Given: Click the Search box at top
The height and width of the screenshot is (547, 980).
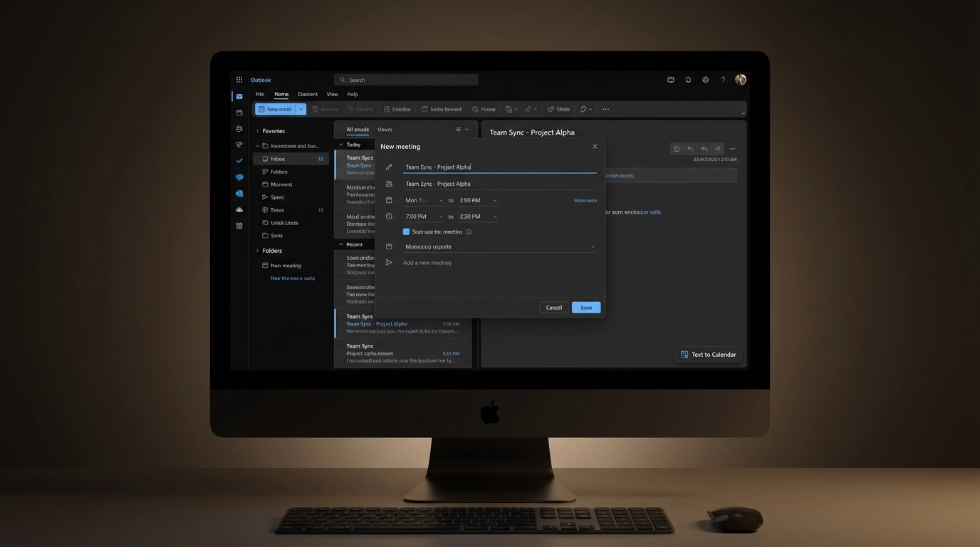Looking at the screenshot, I should [x=406, y=80].
